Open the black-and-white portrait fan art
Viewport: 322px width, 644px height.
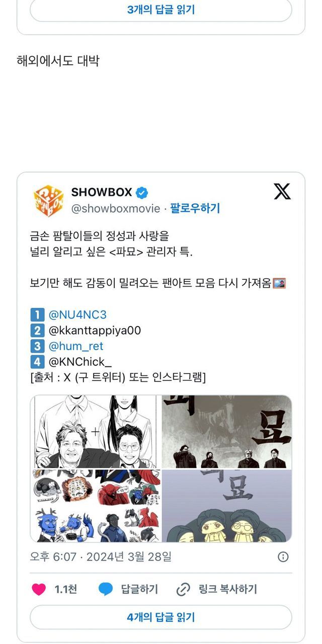(x=96, y=432)
